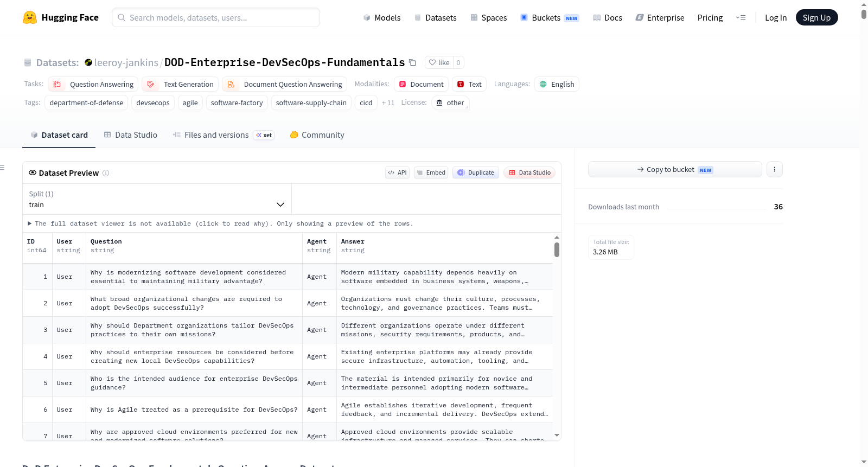Click the Sign Up button
Viewport: 868px width, 467px height.
(816, 17)
